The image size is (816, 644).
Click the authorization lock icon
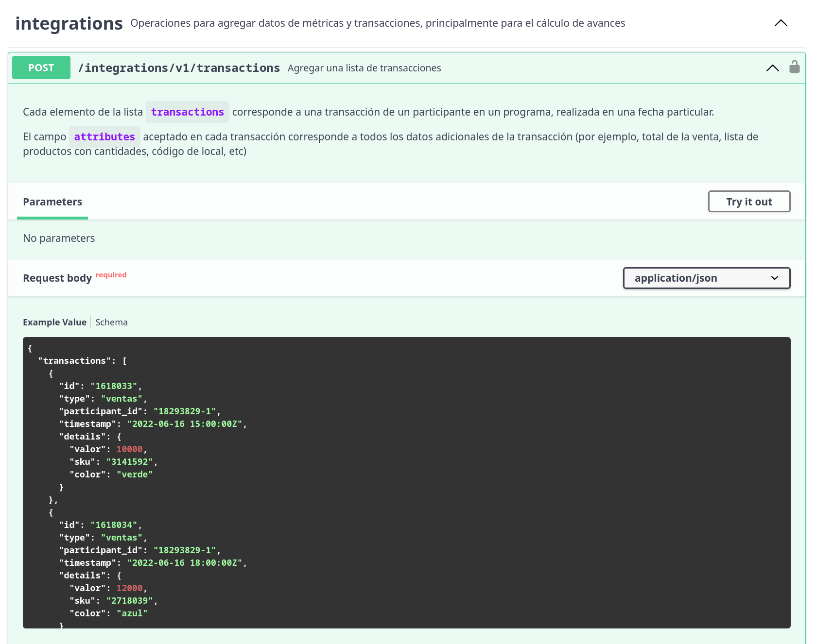coord(794,67)
